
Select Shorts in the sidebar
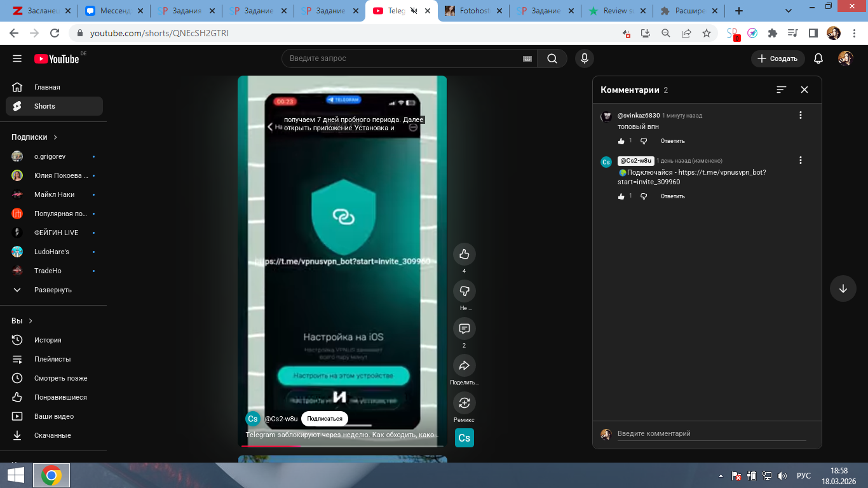[x=54, y=106]
